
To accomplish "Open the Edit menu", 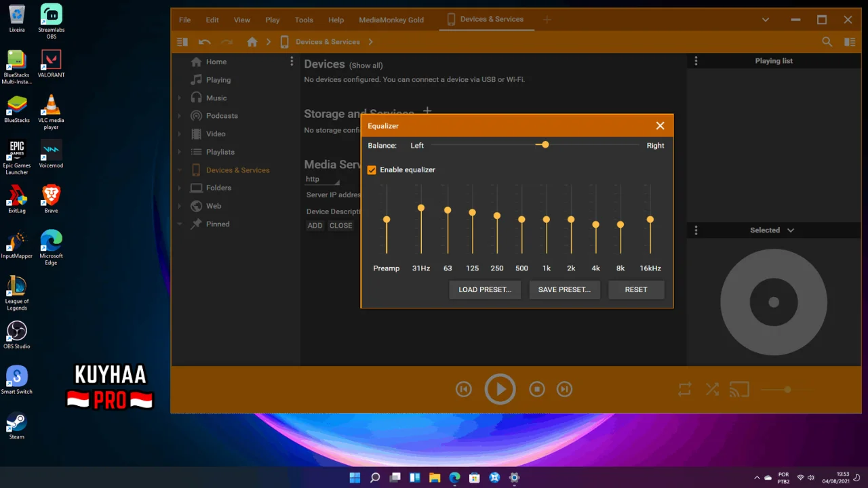I will click(x=212, y=20).
